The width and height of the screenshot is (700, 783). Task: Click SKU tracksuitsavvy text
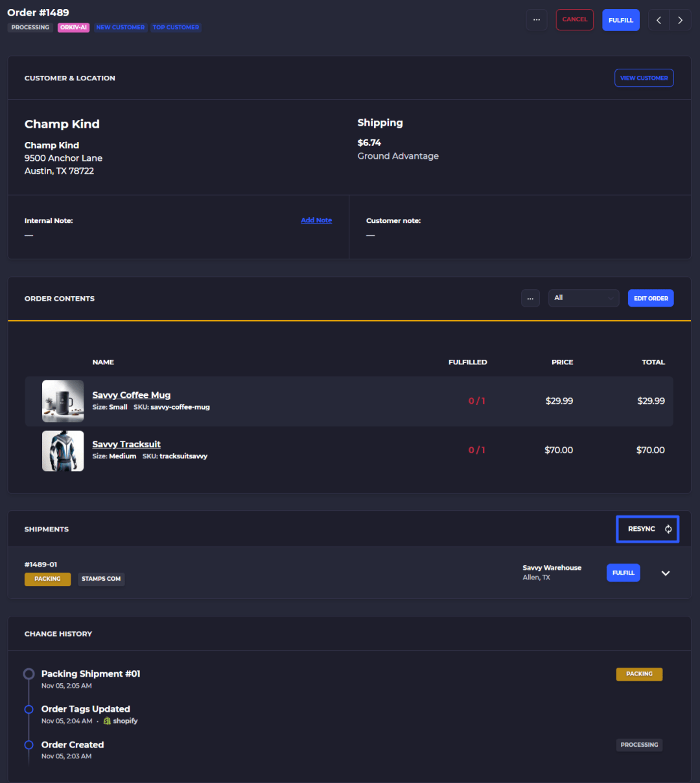[x=175, y=456]
